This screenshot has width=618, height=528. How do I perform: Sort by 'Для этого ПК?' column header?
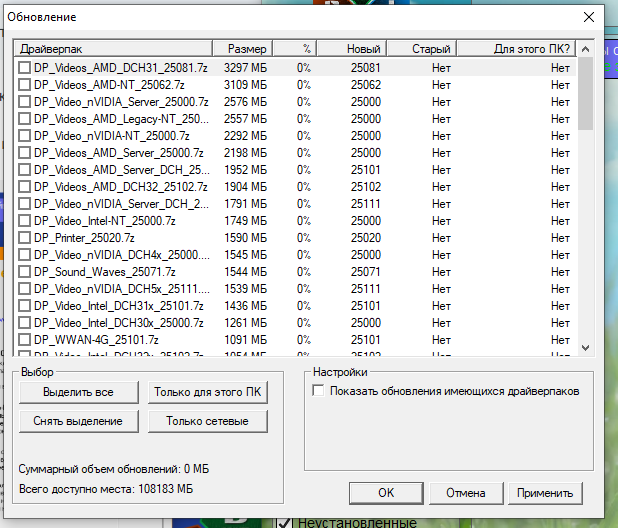[x=517, y=48]
